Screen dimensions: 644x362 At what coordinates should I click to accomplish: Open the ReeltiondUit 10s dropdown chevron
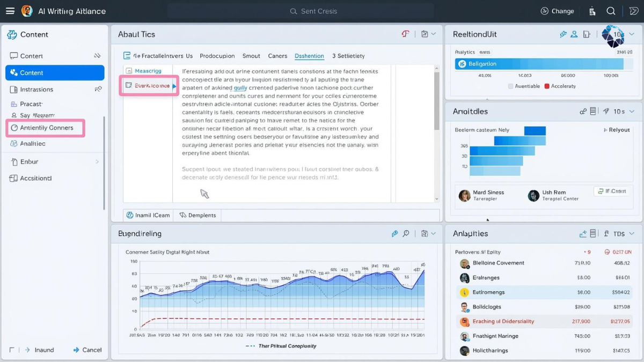(x=632, y=34)
